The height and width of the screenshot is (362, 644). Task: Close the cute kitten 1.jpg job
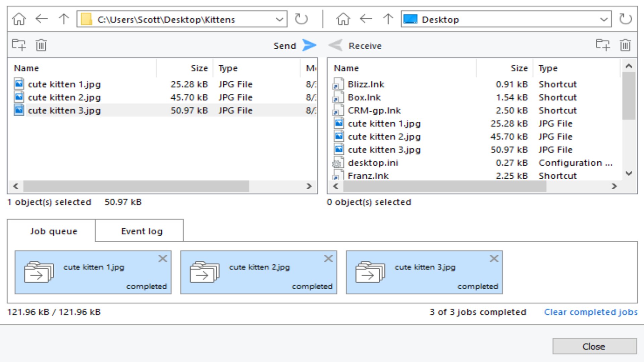click(x=163, y=258)
